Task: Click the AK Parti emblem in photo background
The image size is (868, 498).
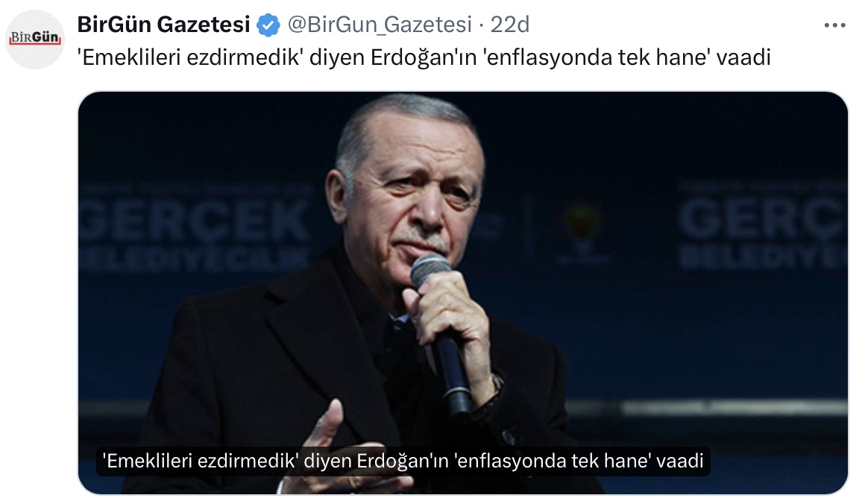Action: 583,224
